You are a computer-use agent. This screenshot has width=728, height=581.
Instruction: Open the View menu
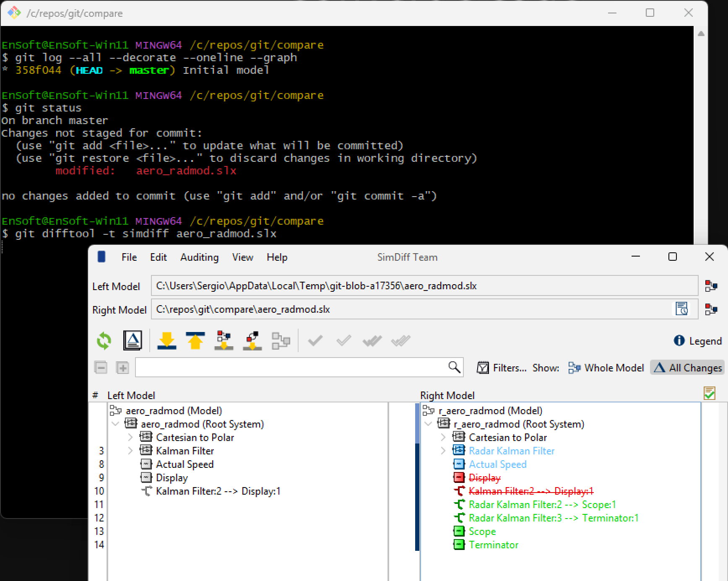pyautogui.click(x=243, y=257)
